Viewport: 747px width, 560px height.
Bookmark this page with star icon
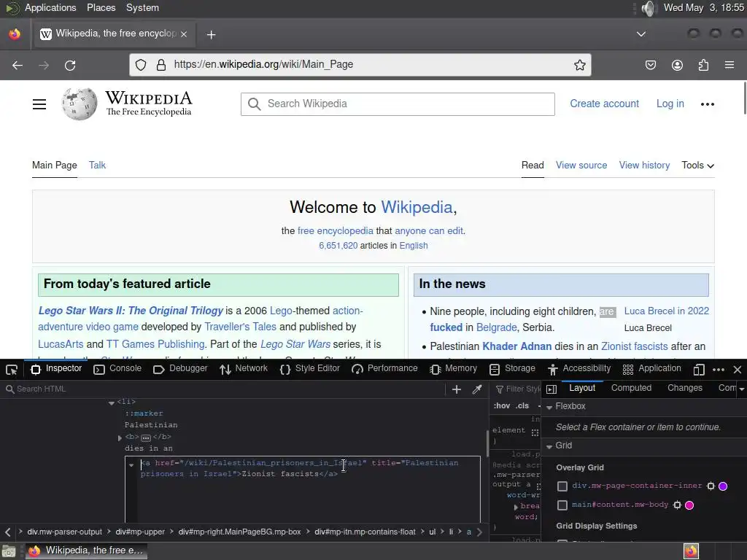click(x=579, y=65)
